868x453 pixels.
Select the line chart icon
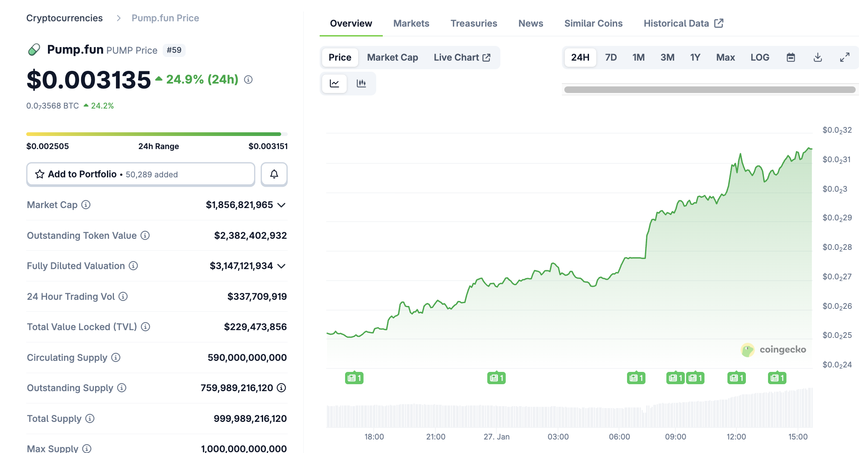coord(334,83)
